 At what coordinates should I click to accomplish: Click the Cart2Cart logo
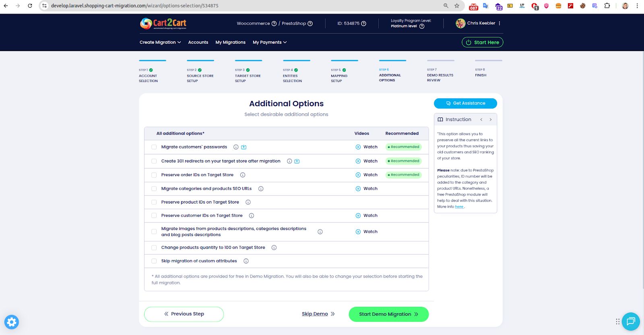(163, 23)
